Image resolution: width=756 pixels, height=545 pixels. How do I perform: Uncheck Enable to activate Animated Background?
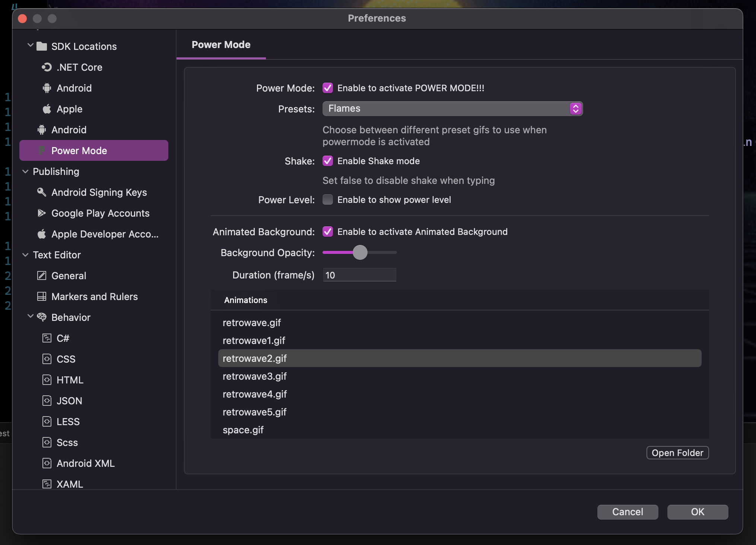coord(328,232)
